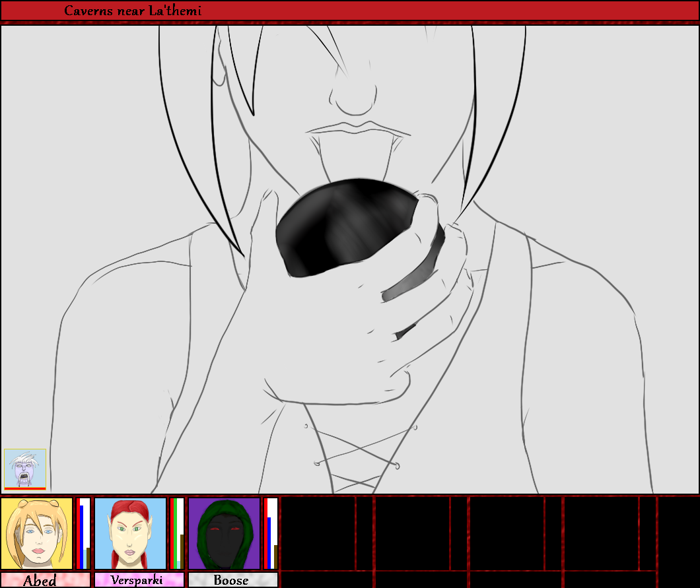700x588 pixels.
Task: Click Versparki's stat bars gauge
Action: click(x=177, y=533)
